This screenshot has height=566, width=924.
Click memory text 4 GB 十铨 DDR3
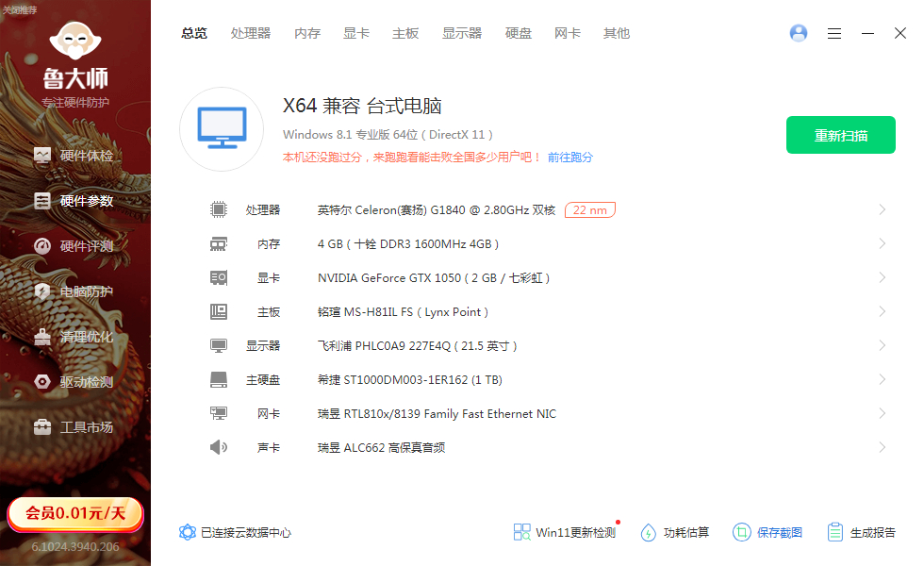(x=407, y=244)
